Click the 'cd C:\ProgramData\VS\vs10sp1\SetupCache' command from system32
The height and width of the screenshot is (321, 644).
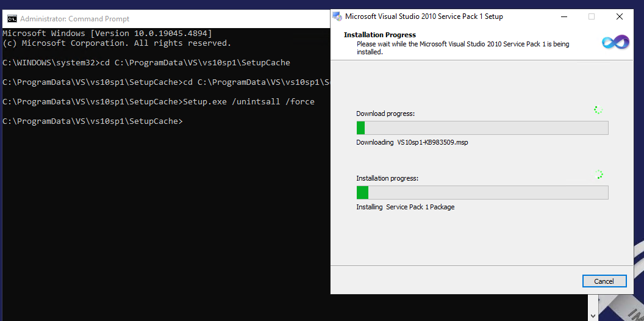[195, 62]
